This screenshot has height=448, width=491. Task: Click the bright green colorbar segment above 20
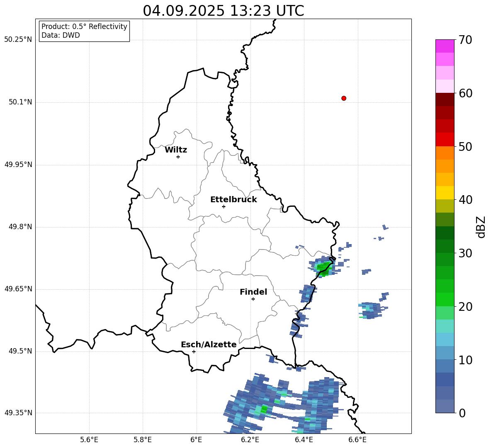point(445,299)
